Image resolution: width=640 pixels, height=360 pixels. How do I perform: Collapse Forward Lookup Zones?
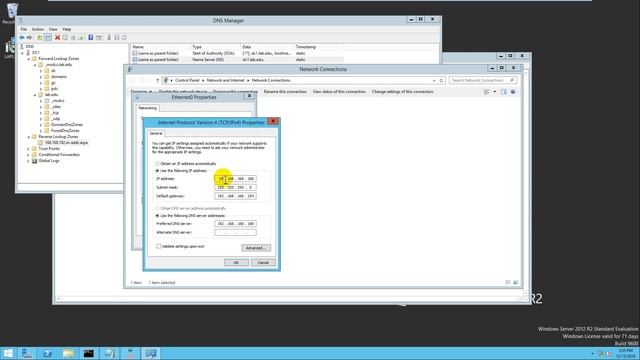[29, 59]
